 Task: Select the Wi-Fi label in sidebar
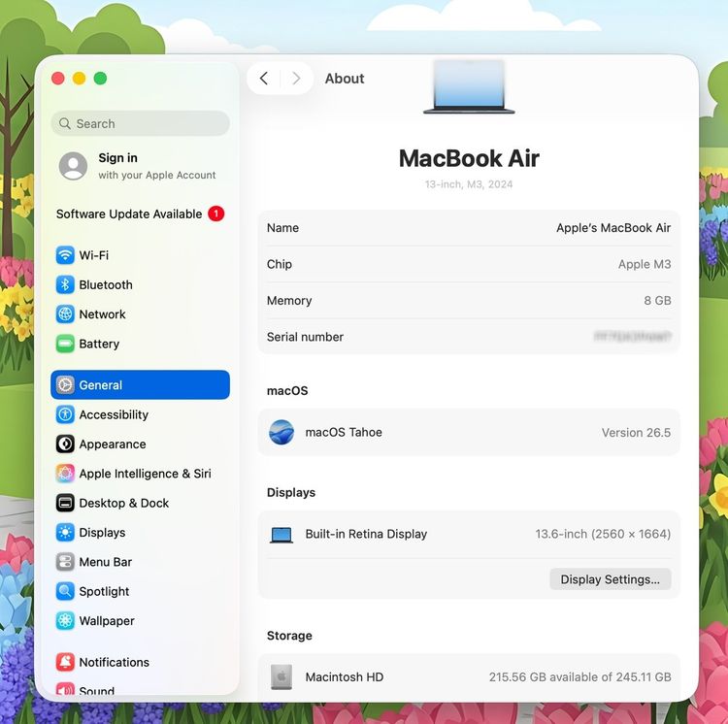click(x=94, y=255)
